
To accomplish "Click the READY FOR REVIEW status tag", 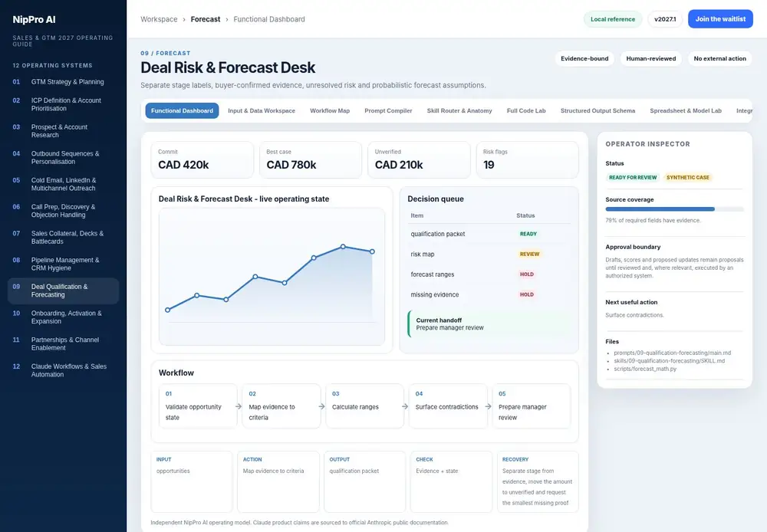I will pyautogui.click(x=633, y=178).
